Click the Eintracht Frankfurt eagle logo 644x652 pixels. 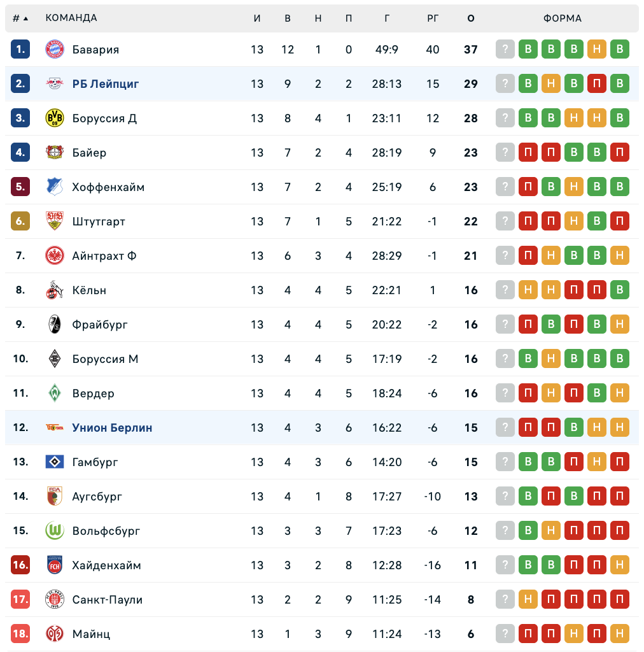click(55, 256)
